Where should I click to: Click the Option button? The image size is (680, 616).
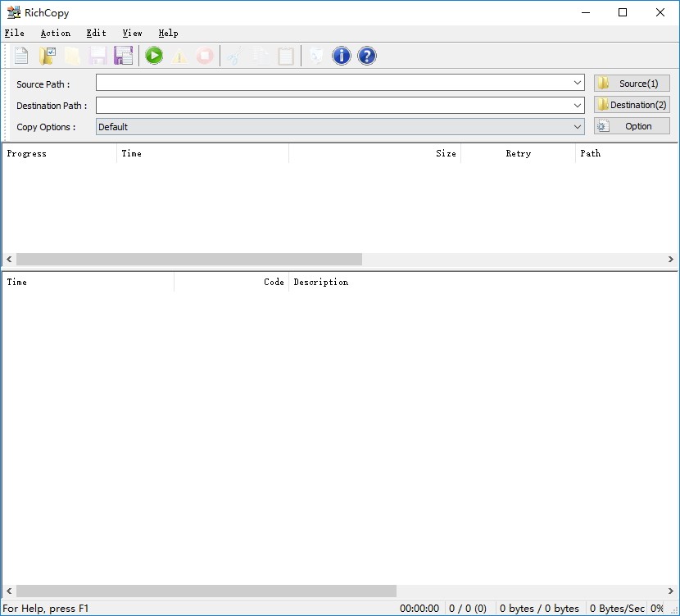632,126
